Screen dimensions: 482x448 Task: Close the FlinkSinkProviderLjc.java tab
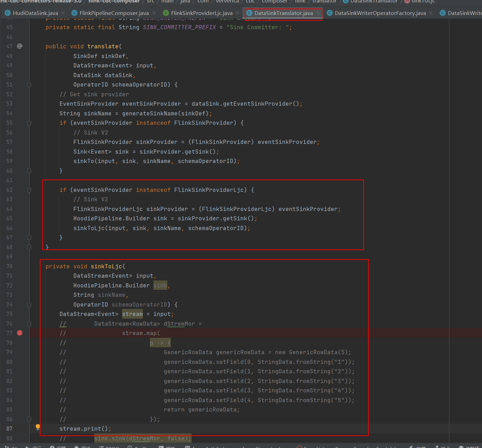coord(238,13)
